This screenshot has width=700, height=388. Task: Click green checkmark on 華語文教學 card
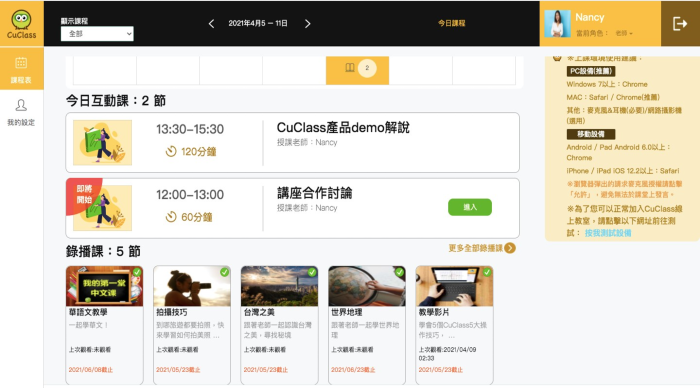tap(137, 272)
